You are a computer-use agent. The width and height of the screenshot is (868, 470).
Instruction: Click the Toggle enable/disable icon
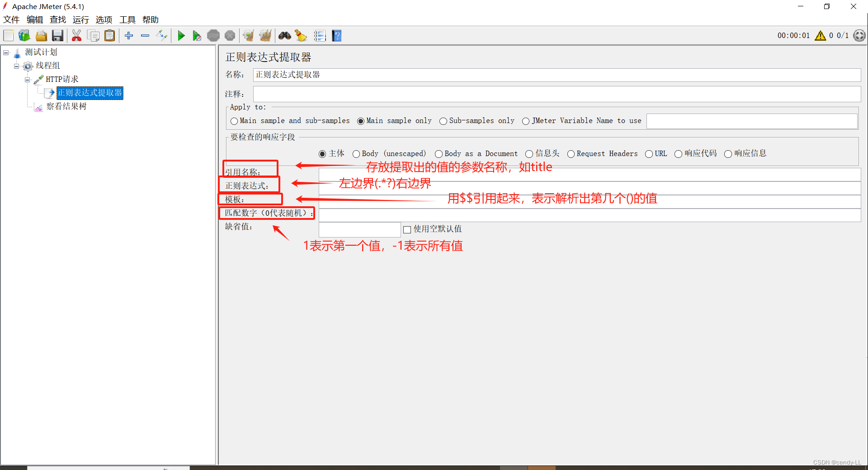click(161, 36)
